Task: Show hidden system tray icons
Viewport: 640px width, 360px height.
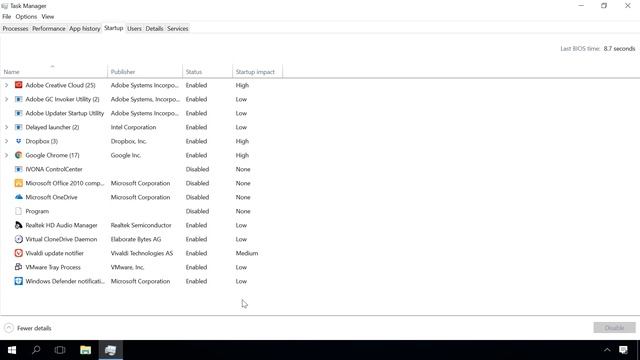Action: tap(607, 350)
